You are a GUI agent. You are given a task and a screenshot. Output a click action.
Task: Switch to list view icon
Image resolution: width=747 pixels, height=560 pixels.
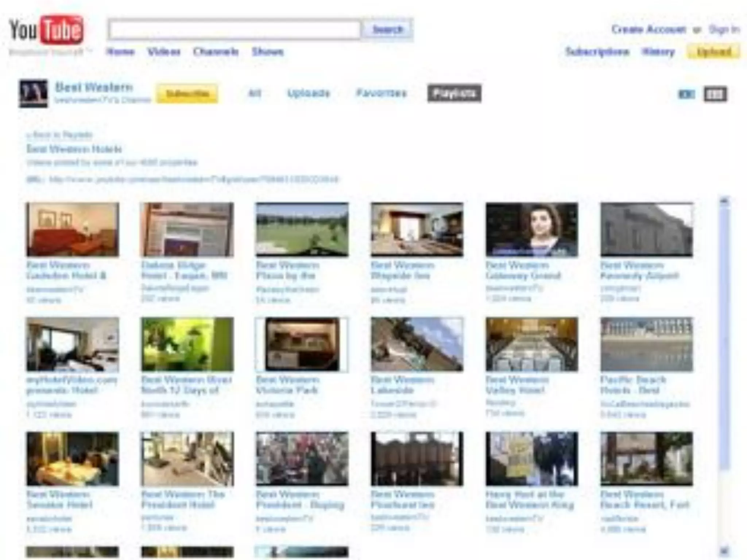686,94
